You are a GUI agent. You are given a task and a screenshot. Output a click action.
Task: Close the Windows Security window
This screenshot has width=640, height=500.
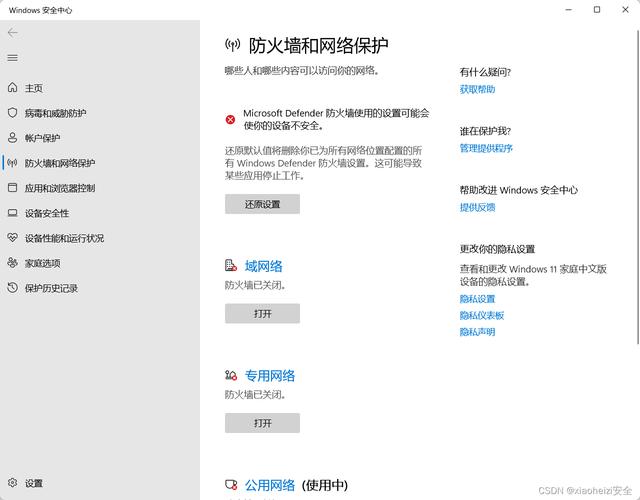tap(625, 9)
